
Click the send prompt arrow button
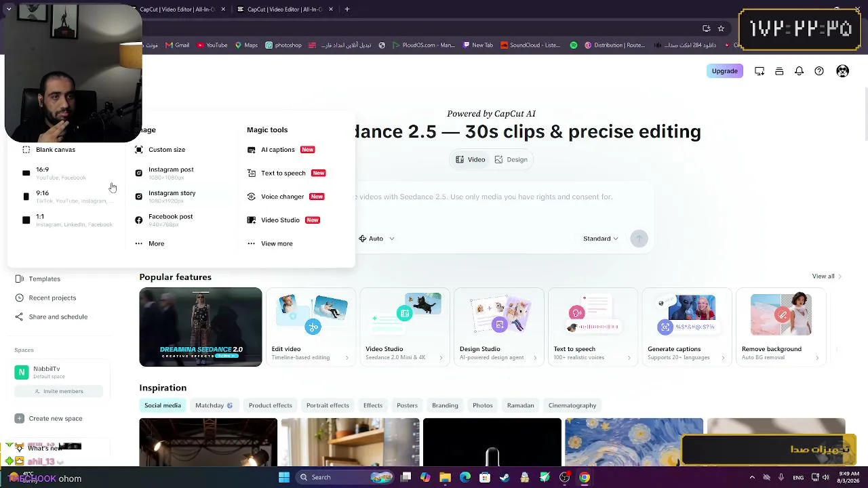pyautogui.click(x=639, y=239)
